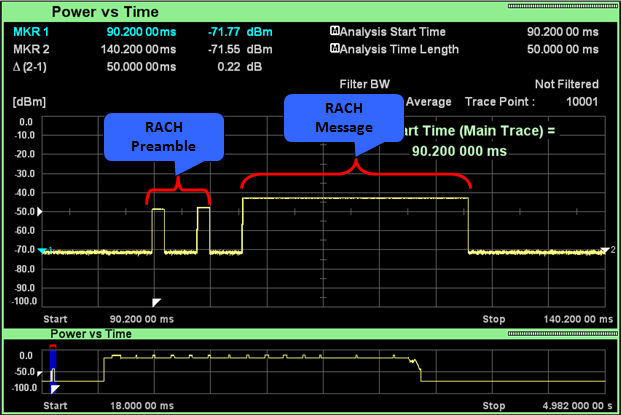Viewport: 621px width, 415px height.
Task: Click the cyan marker 1 triangle on trace
Action: (x=42, y=251)
